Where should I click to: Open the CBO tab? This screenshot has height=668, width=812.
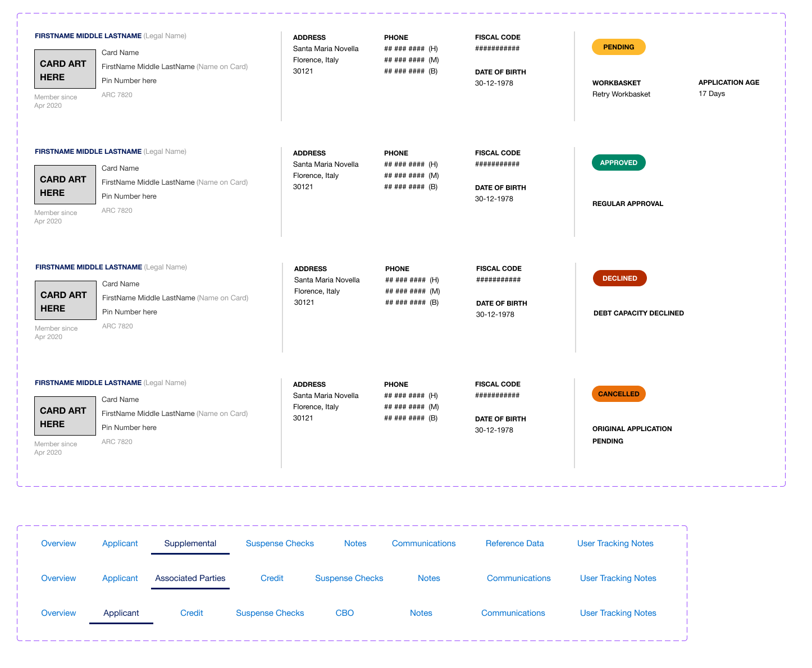point(344,612)
